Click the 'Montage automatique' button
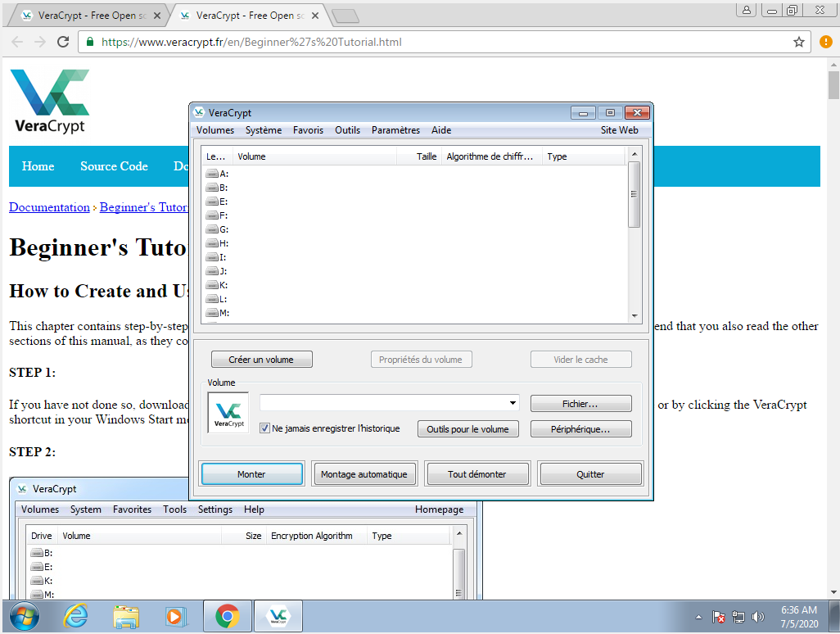Screen dimensions: 840x634 click(x=364, y=474)
